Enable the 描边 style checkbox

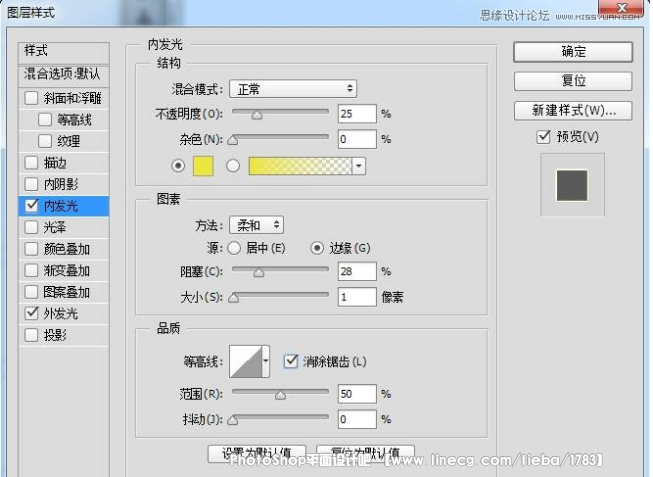[31, 162]
